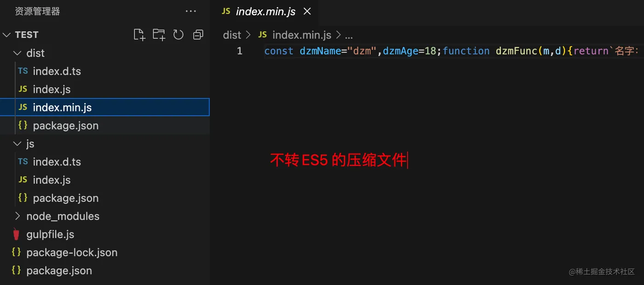Image resolution: width=644 pixels, height=285 pixels.
Task: Collapse the js folder chevron
Action: pyautogui.click(x=17, y=144)
